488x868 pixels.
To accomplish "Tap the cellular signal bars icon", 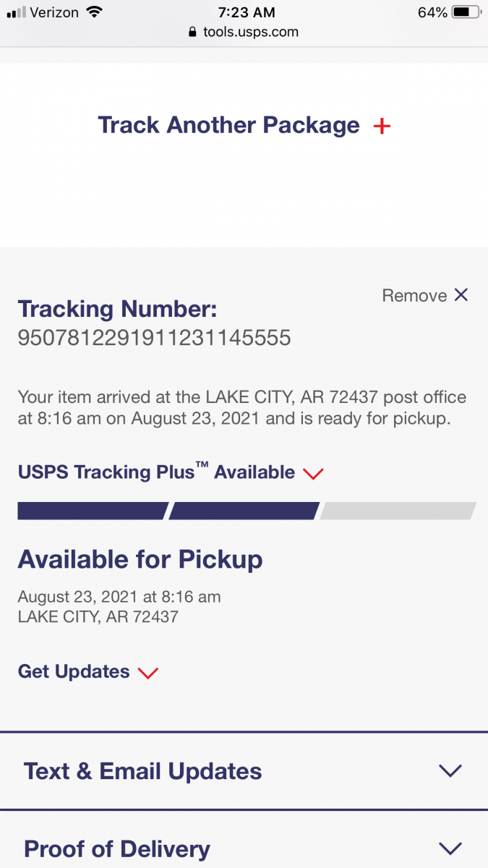I will click(x=16, y=12).
